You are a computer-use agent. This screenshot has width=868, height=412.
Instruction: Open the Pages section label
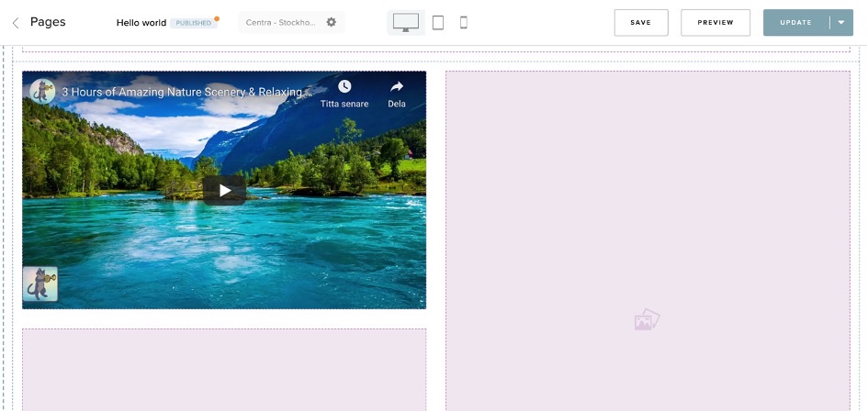click(48, 22)
